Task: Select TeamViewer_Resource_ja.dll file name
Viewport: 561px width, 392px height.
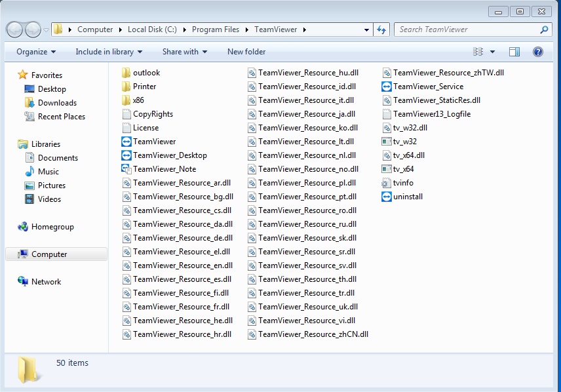Action: pyautogui.click(x=307, y=114)
